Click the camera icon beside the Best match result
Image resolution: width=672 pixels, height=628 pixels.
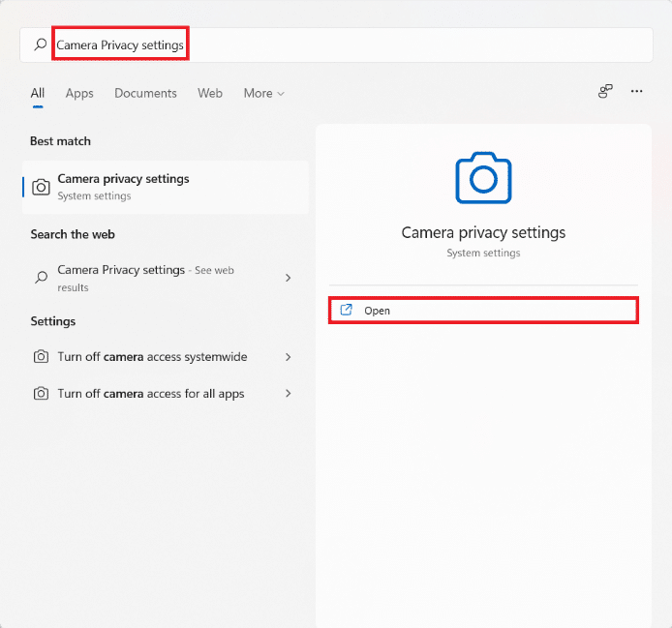[41, 187]
